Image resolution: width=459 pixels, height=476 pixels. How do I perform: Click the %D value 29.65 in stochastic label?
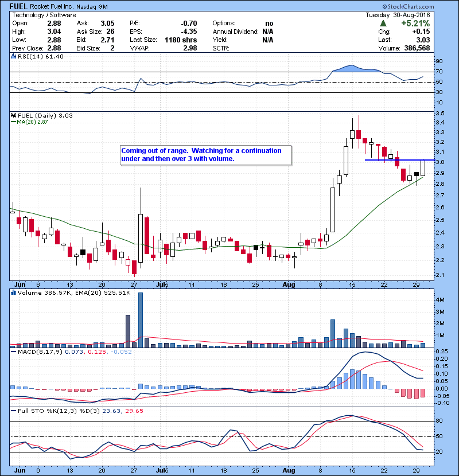[134, 411]
